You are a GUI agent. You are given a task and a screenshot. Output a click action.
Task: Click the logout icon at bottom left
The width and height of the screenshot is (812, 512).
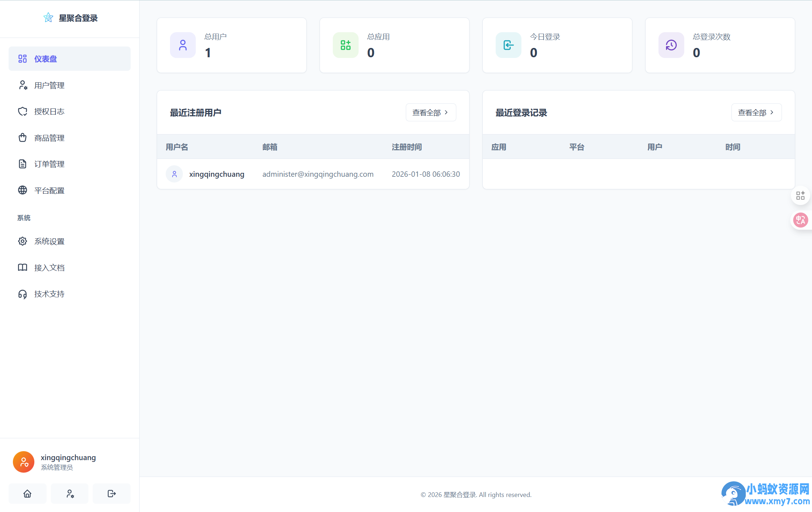[111, 493]
